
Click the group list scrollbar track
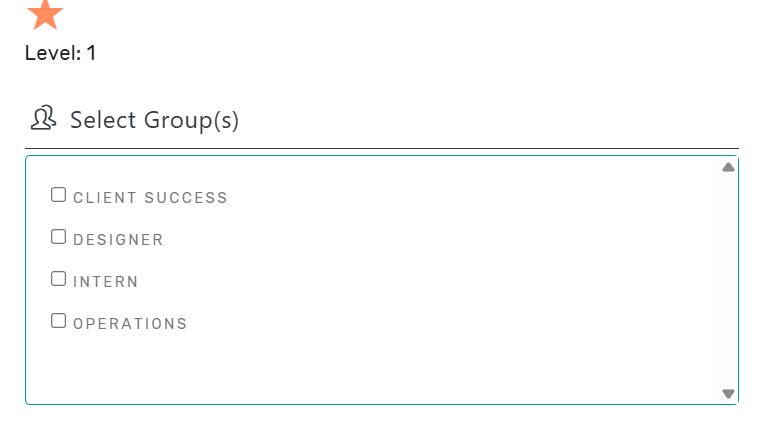pyautogui.click(x=729, y=281)
